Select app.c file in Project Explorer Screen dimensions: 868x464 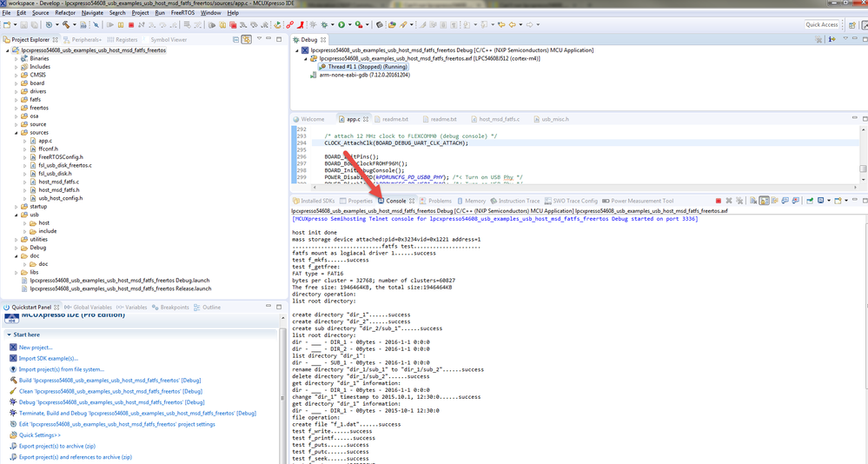coord(45,141)
